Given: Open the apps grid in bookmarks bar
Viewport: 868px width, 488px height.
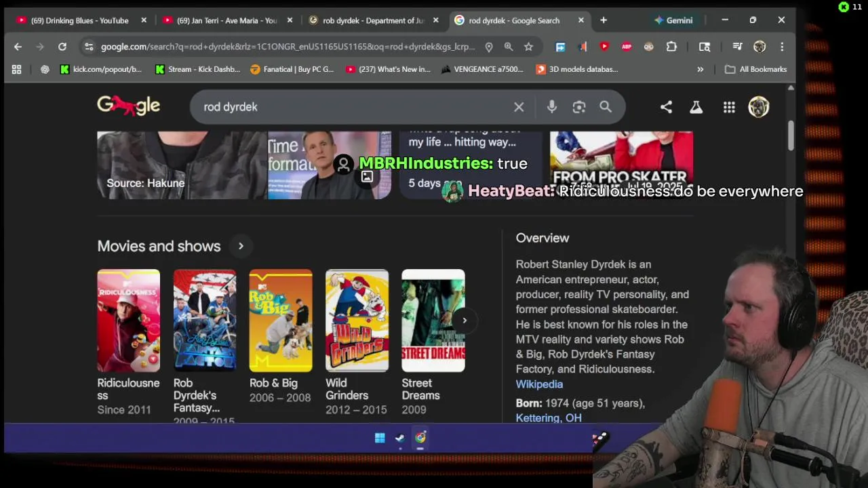Looking at the screenshot, I should point(16,69).
